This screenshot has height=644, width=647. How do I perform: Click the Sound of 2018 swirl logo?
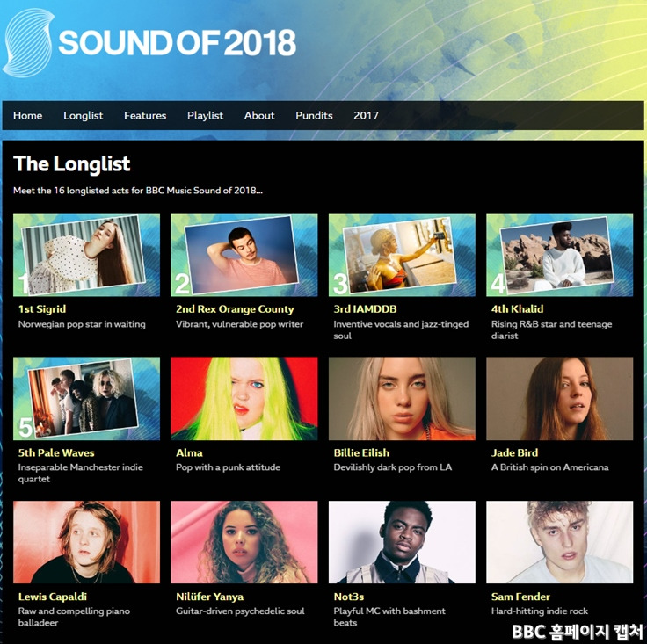29,43
